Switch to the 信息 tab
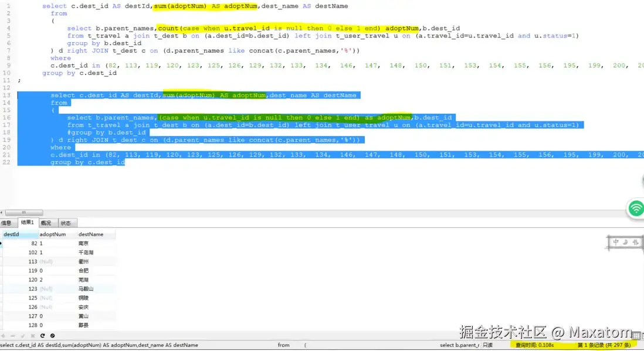The image size is (644, 351). click(7, 223)
